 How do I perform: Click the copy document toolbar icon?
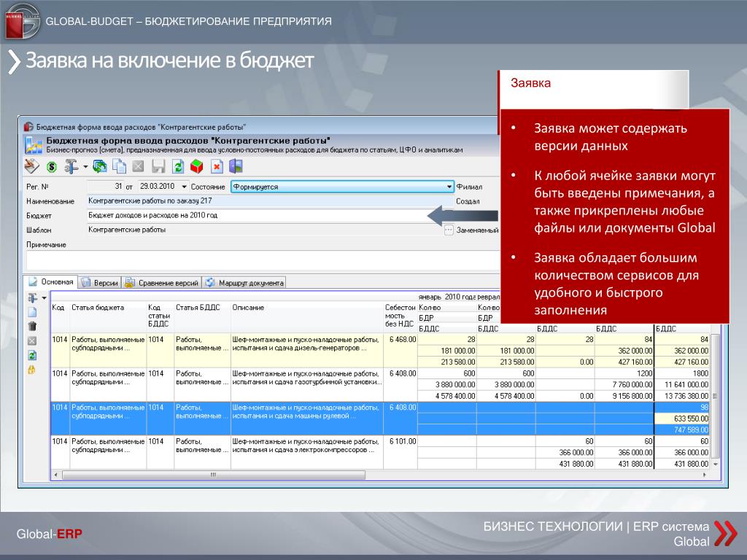click(119, 166)
